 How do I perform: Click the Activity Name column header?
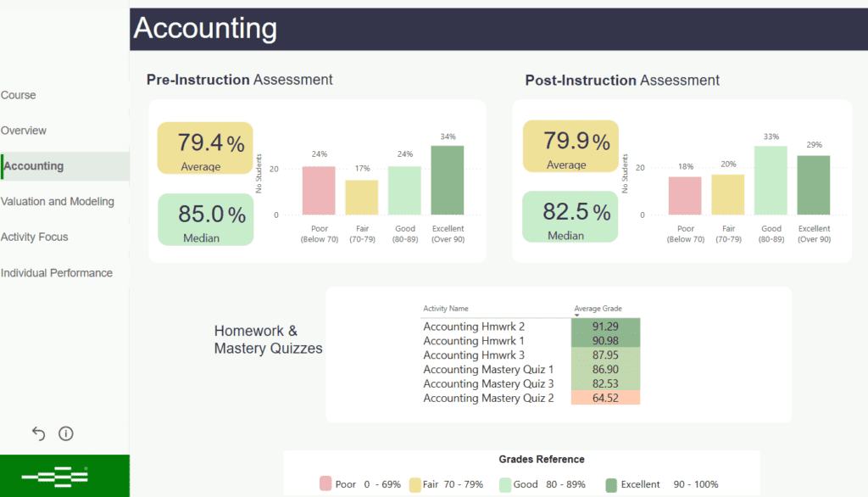coord(446,309)
